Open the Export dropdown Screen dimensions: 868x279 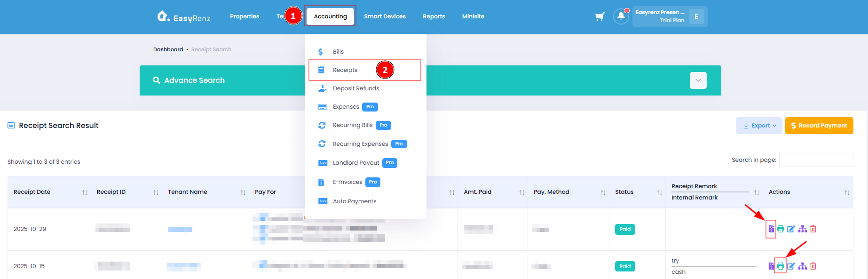point(759,126)
